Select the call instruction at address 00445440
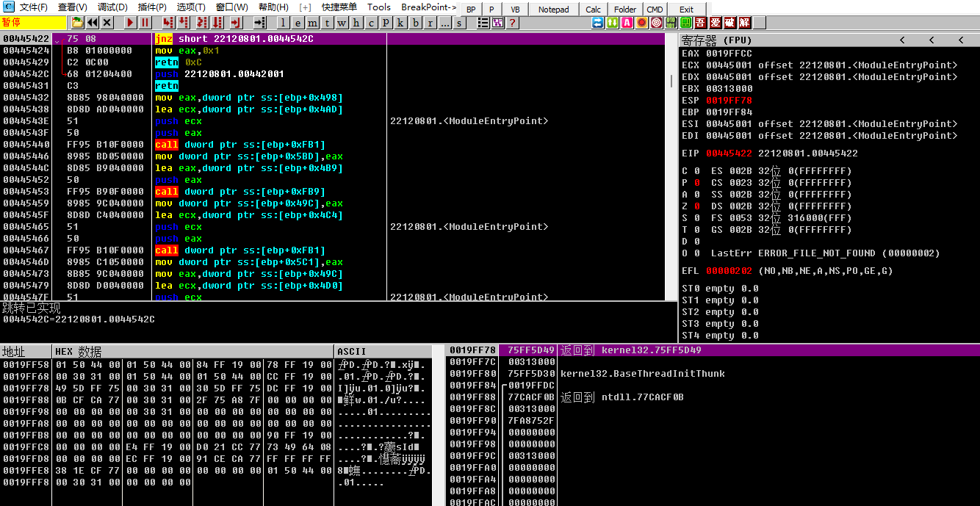 tap(167, 145)
